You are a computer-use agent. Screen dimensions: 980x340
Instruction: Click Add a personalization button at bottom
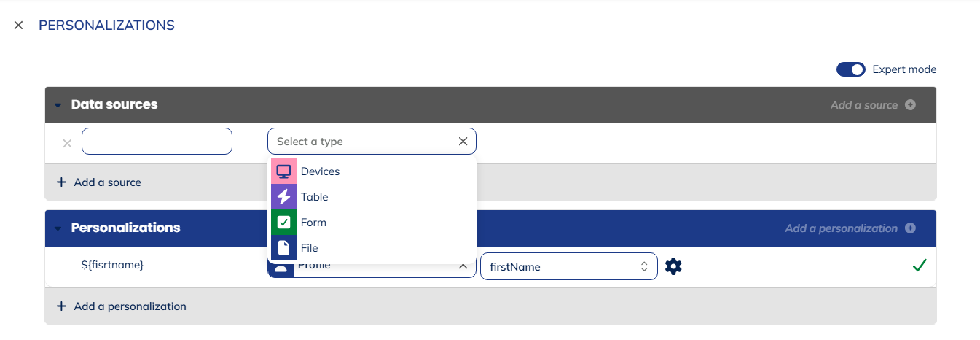(122, 306)
